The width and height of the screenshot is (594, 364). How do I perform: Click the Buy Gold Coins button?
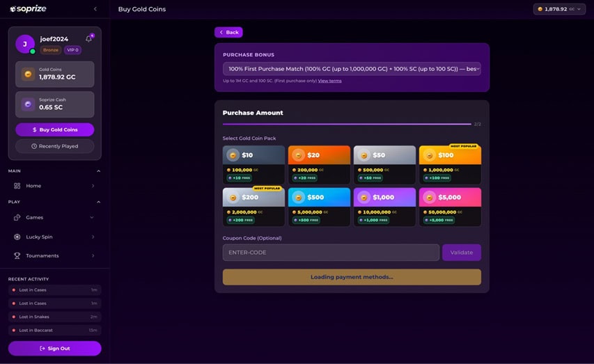(x=55, y=129)
